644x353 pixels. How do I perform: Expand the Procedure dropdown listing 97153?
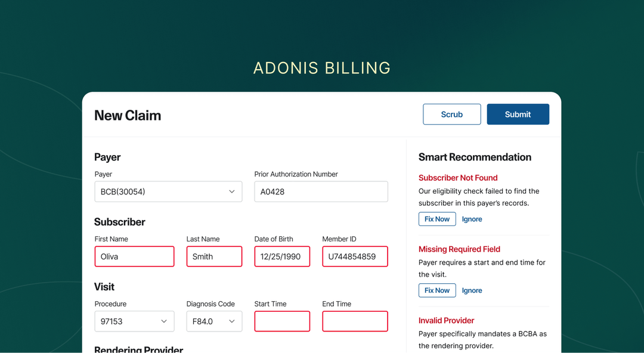(x=134, y=321)
